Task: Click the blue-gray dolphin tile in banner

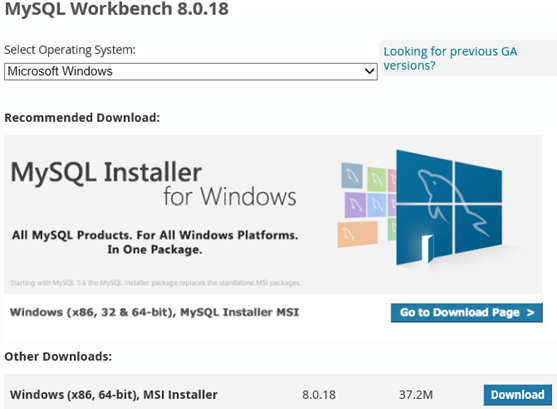Action: point(352,175)
